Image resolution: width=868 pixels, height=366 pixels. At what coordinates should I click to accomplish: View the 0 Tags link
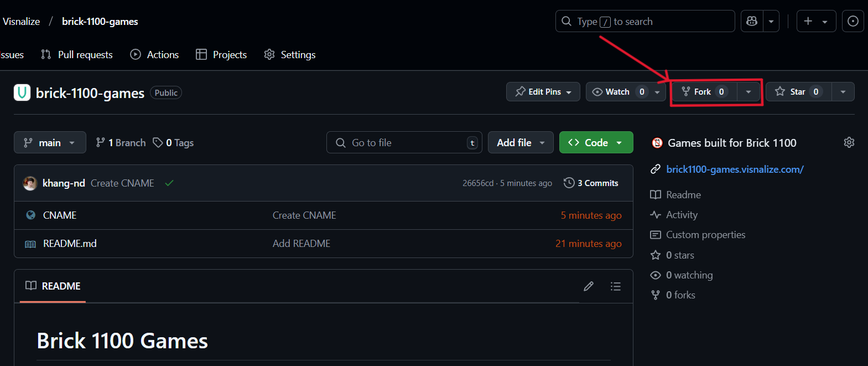click(173, 142)
